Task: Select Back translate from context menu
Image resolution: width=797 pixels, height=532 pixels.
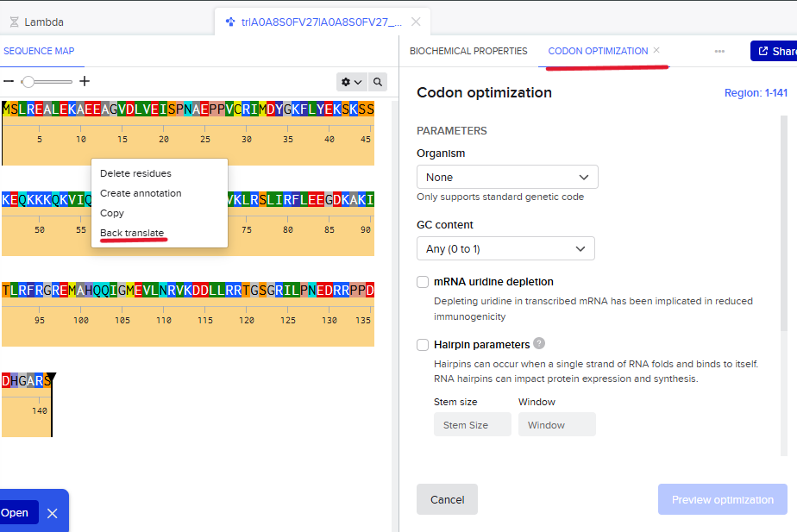Action: [x=132, y=233]
